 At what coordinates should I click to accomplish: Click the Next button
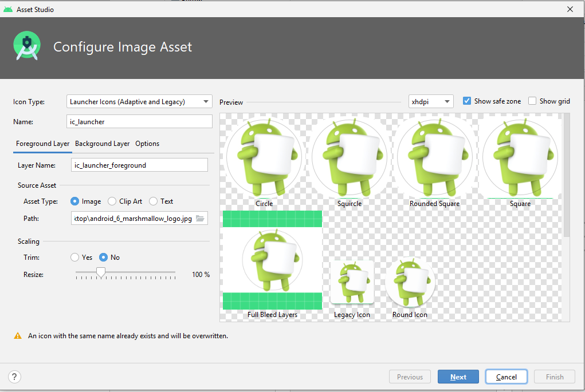coord(458,377)
